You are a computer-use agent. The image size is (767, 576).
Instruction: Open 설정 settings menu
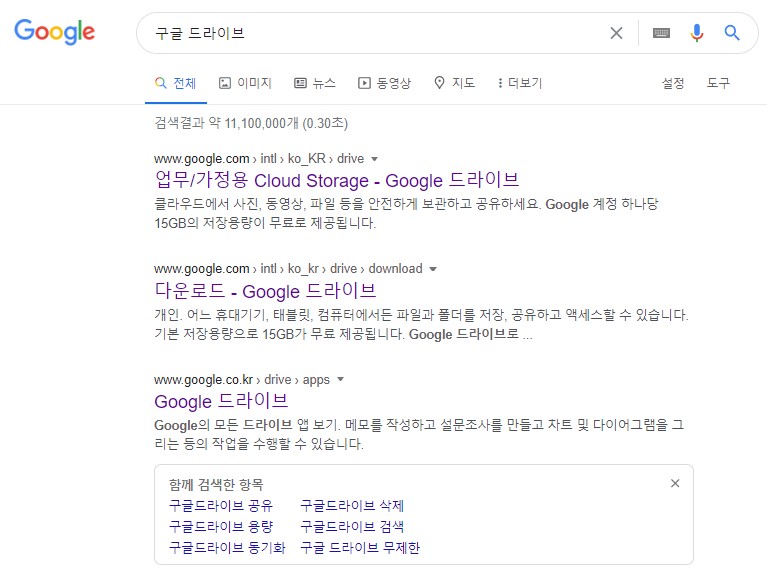673,83
